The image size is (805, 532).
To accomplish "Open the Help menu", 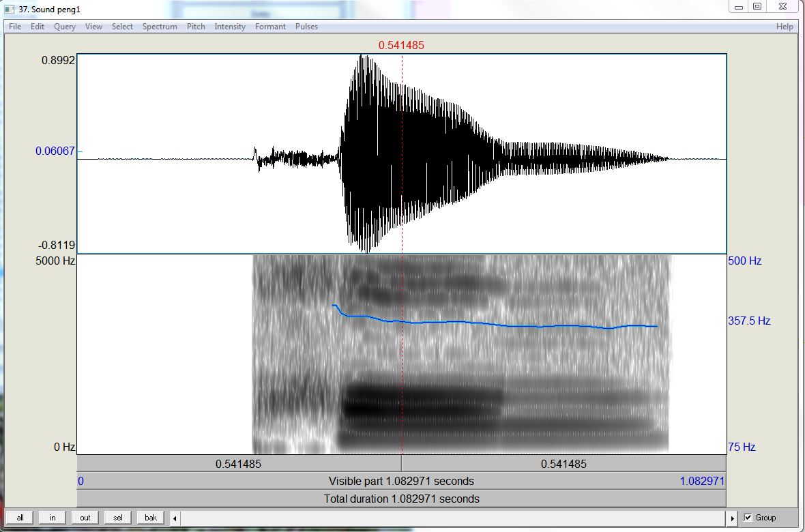I will coord(785,27).
